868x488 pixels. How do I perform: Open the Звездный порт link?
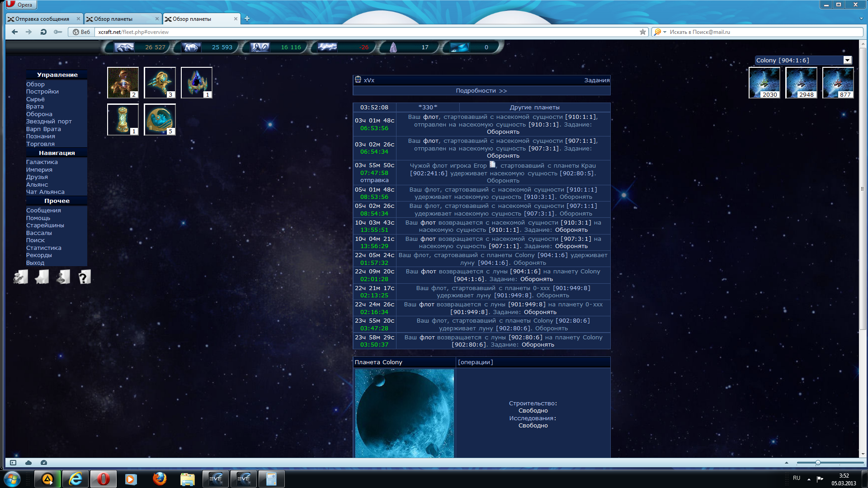[49, 121]
